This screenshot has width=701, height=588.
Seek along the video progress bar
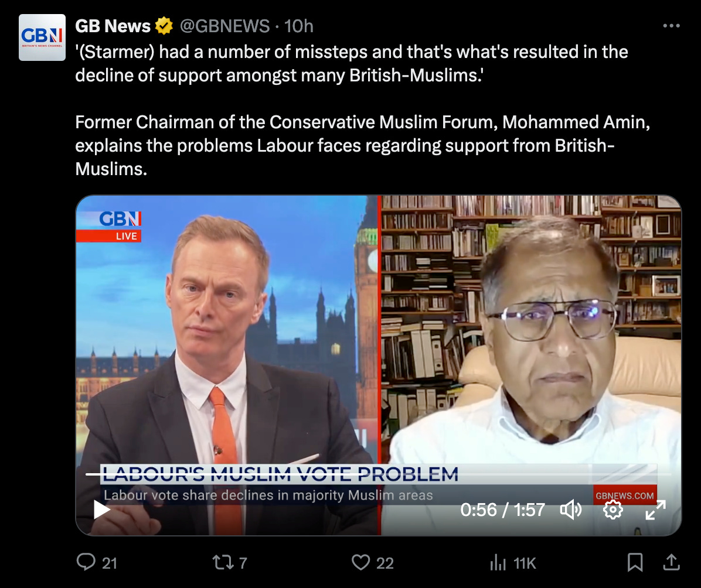pos(379,474)
